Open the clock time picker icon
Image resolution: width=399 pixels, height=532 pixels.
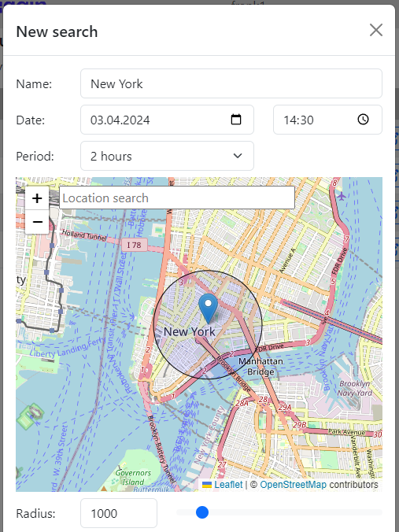(363, 120)
